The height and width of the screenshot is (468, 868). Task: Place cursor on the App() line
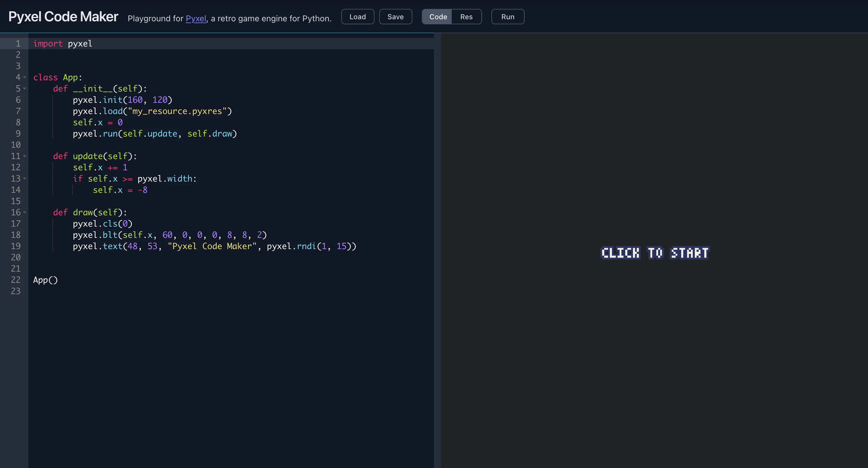pyautogui.click(x=46, y=280)
